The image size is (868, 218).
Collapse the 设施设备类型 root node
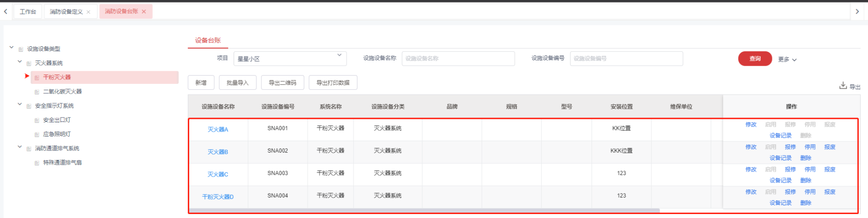pyautogui.click(x=12, y=47)
